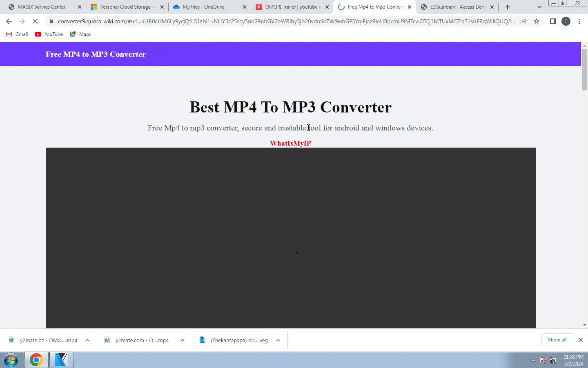Toggle the browser side panel

553,21
